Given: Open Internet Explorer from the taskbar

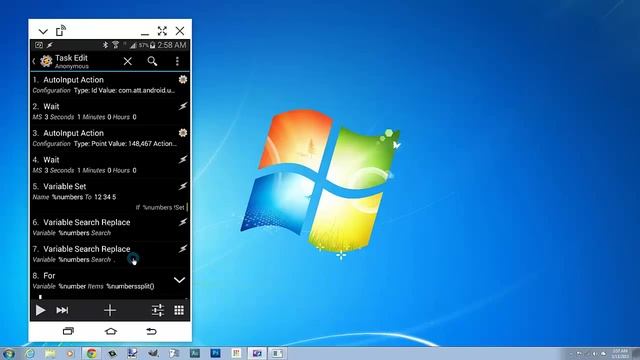Looking at the screenshot, I should point(30,353).
